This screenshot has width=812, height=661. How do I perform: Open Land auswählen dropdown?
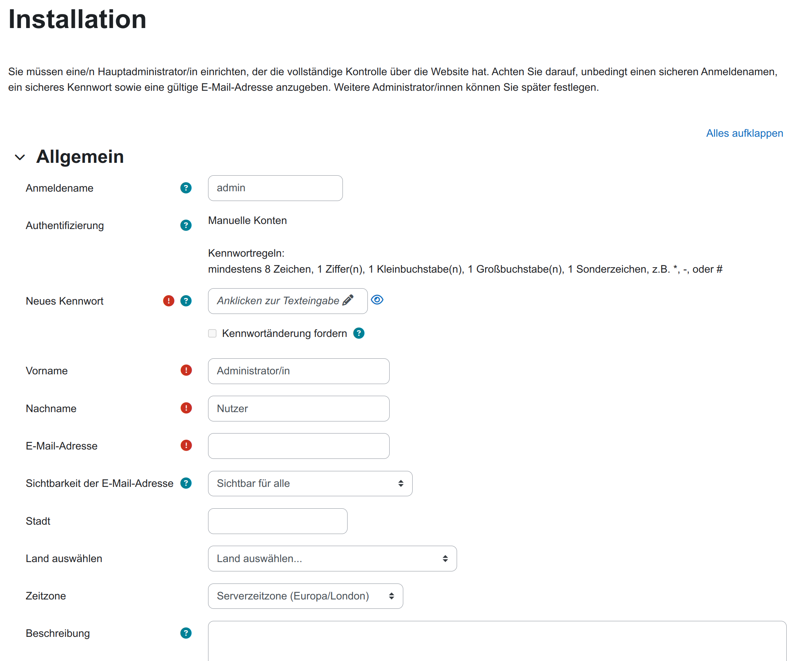[x=332, y=559]
